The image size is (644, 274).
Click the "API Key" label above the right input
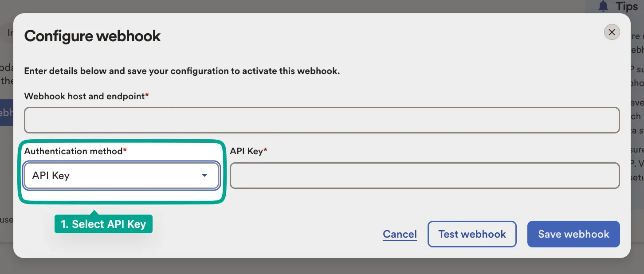click(246, 151)
